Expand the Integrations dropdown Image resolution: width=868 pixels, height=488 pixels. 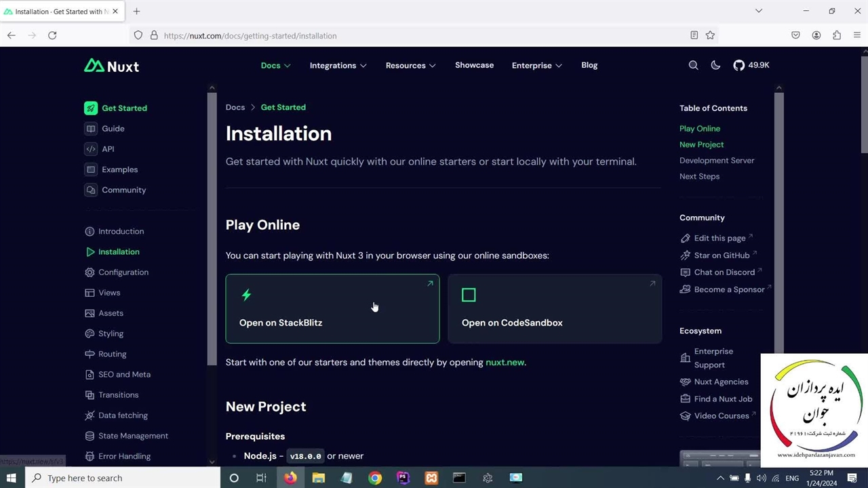pos(338,66)
